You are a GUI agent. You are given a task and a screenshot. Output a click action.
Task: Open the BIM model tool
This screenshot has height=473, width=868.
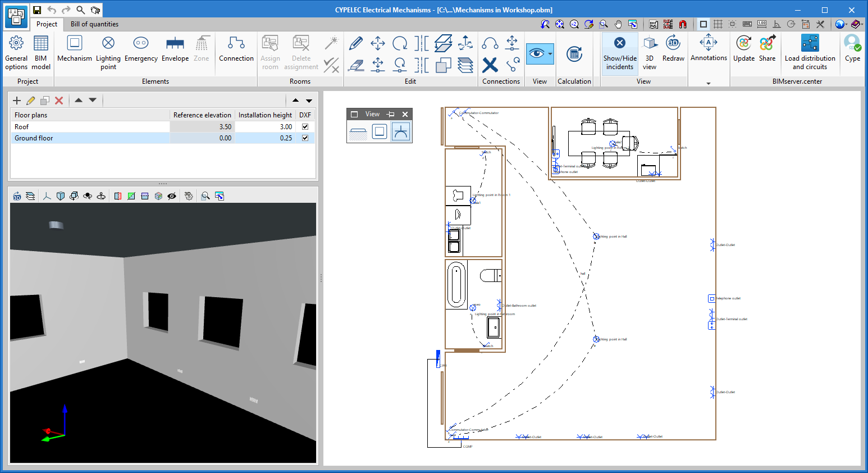pyautogui.click(x=41, y=52)
